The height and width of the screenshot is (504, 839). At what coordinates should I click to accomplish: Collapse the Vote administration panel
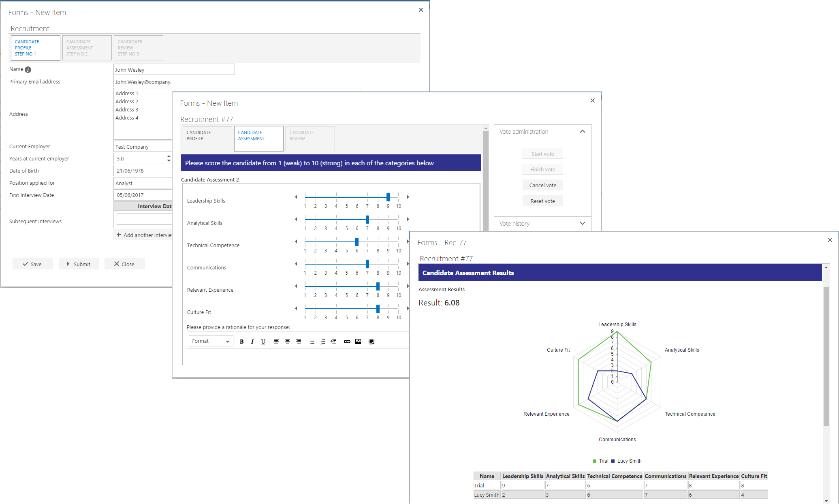point(583,131)
